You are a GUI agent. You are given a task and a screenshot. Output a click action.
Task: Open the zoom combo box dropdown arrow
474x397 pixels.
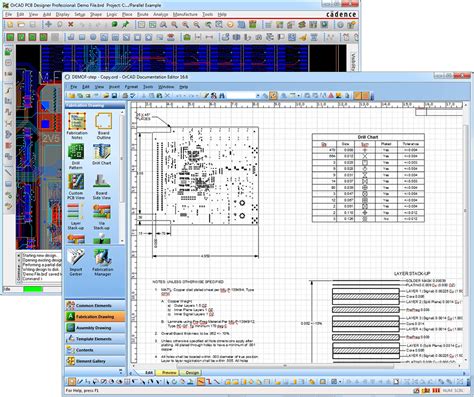pyautogui.click(x=258, y=96)
